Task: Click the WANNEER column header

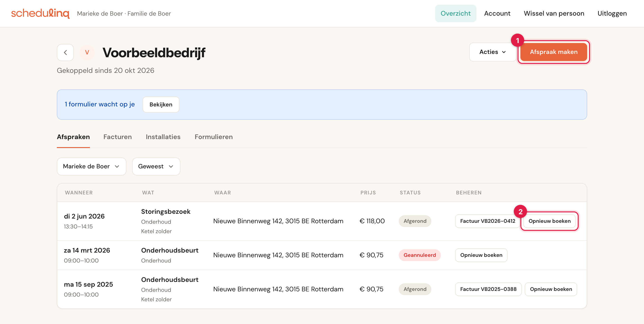Action: click(x=79, y=193)
